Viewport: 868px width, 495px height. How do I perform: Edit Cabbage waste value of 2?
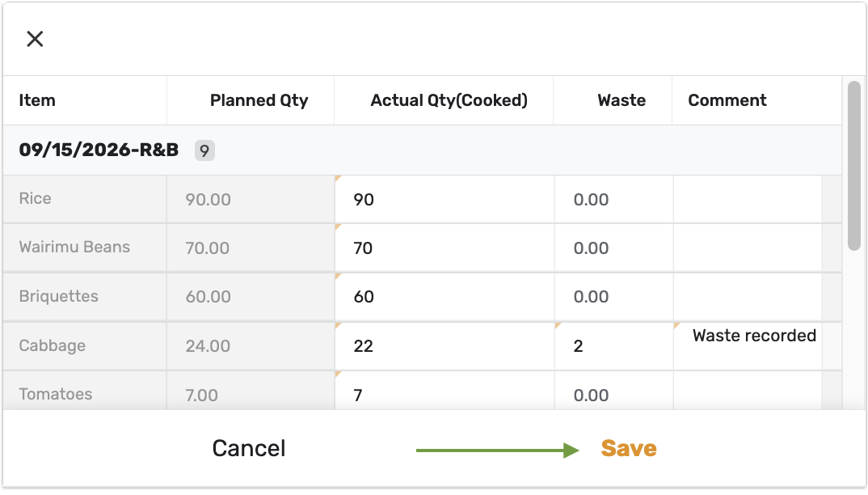click(614, 346)
